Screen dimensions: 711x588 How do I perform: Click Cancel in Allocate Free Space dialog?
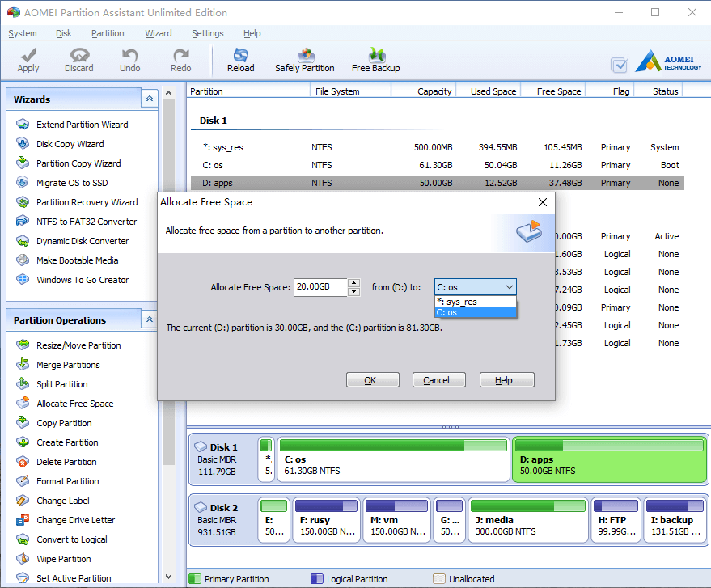439,380
